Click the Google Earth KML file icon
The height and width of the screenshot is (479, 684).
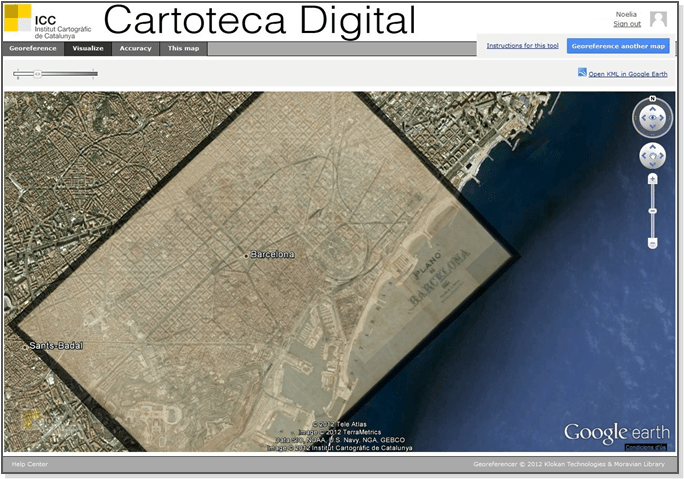tap(582, 73)
